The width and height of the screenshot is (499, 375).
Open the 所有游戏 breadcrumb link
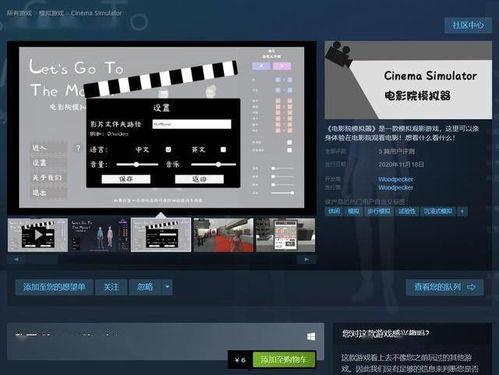[x=19, y=13]
